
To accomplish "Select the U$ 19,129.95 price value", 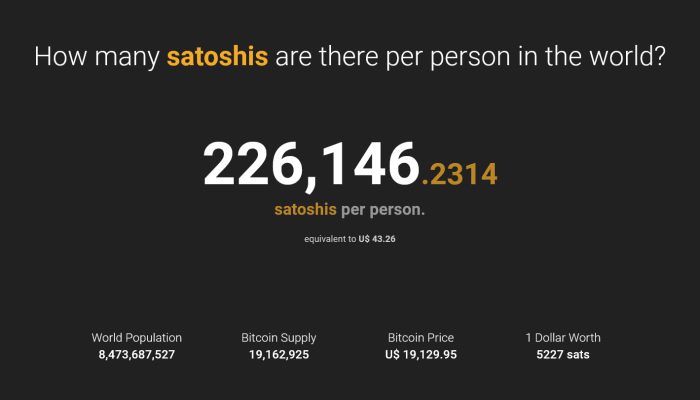I will [421, 355].
